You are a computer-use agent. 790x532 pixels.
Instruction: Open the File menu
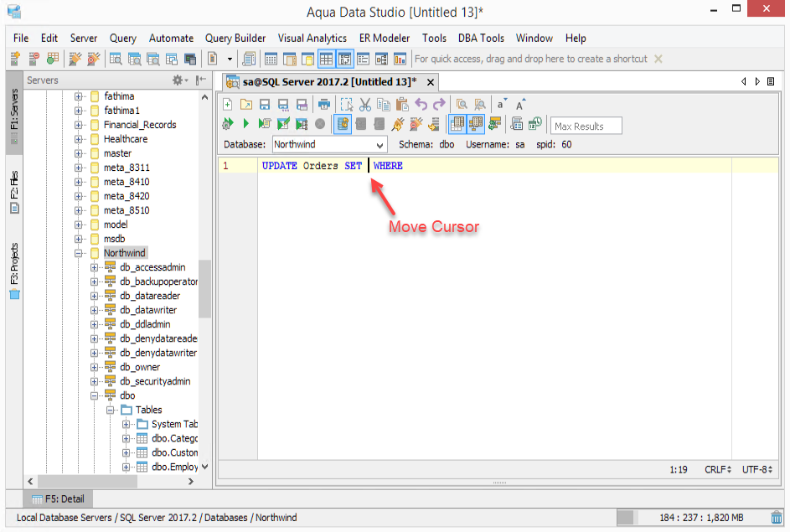click(21, 39)
